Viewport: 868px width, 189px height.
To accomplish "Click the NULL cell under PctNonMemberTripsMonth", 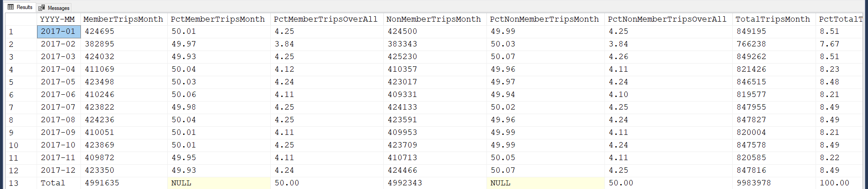I will click(500, 183).
